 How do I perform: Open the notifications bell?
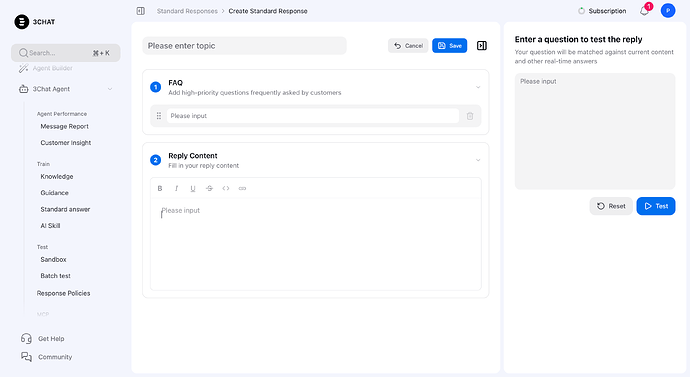pyautogui.click(x=644, y=11)
